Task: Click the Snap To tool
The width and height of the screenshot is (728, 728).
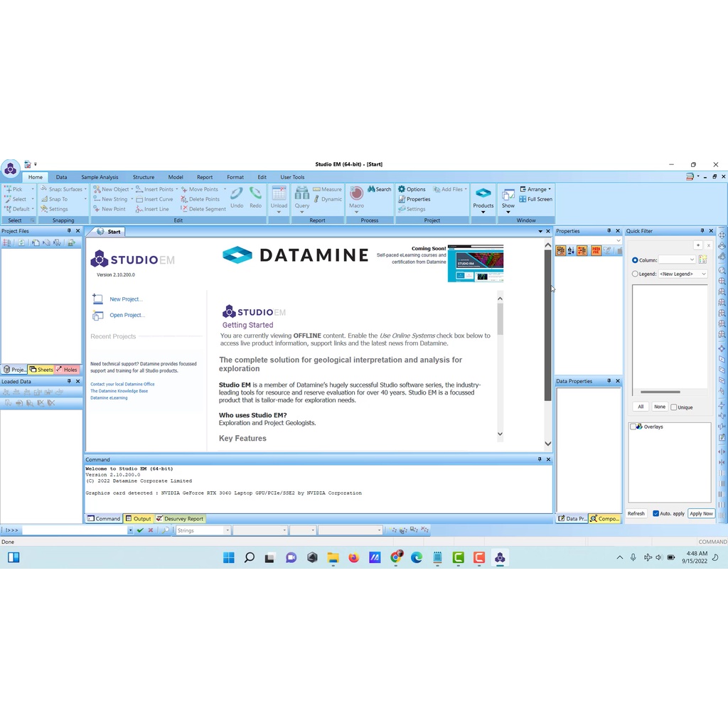Action: pyautogui.click(x=54, y=199)
